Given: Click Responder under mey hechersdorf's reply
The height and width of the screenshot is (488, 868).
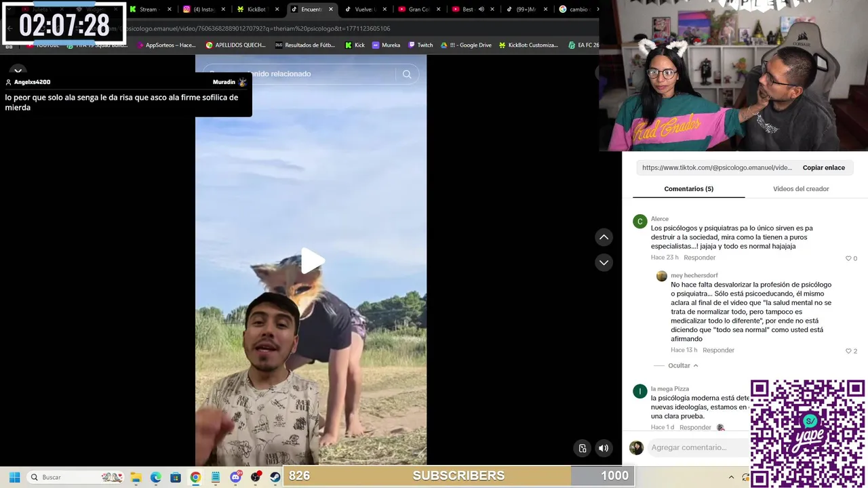Looking at the screenshot, I should click(x=718, y=350).
